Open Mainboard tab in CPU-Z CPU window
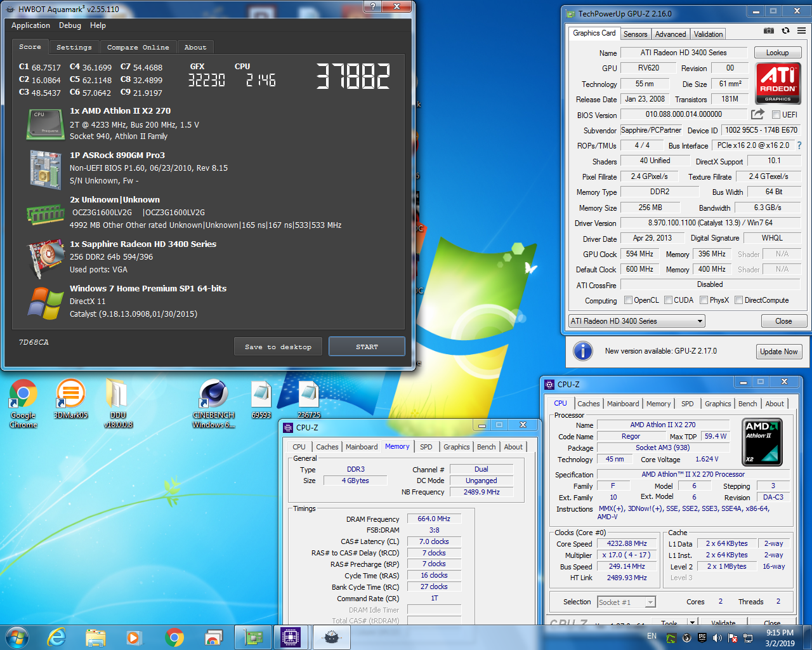The height and width of the screenshot is (650, 812). coord(623,404)
